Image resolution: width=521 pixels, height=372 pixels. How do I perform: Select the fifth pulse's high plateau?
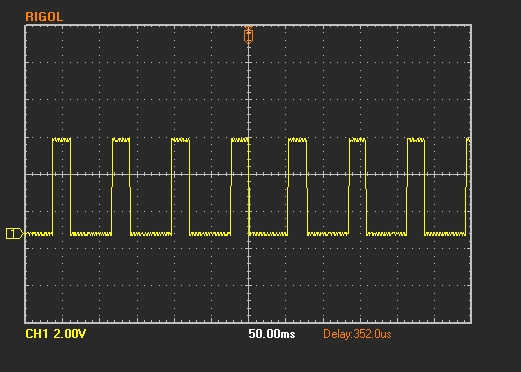tap(297, 140)
